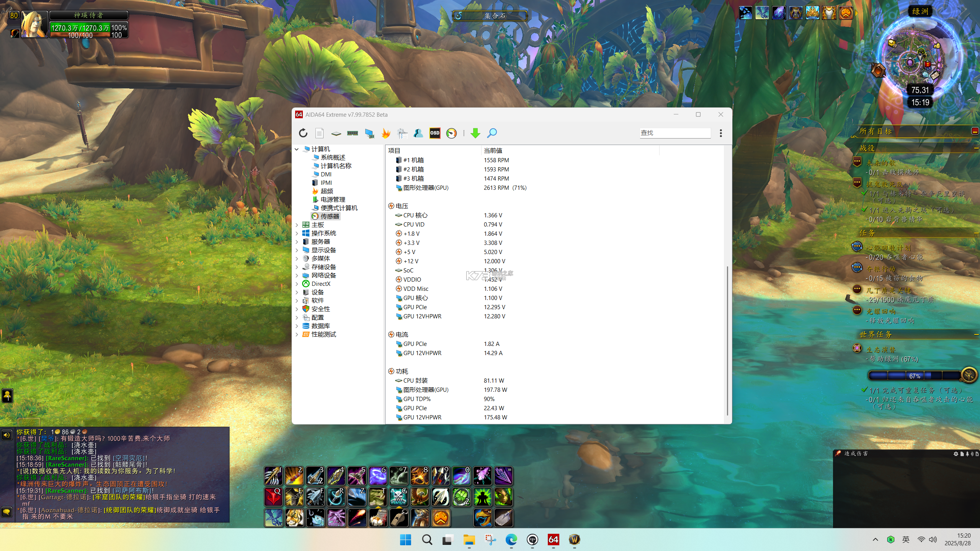Click the AIDA64 vertical scrollbar thumb
The width and height of the screenshot is (980, 551).
[727, 341]
